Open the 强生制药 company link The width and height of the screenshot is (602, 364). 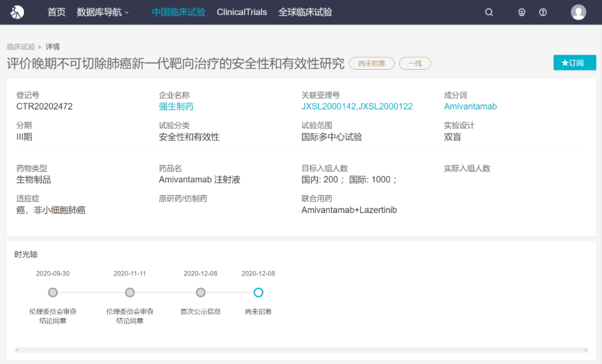tap(176, 106)
